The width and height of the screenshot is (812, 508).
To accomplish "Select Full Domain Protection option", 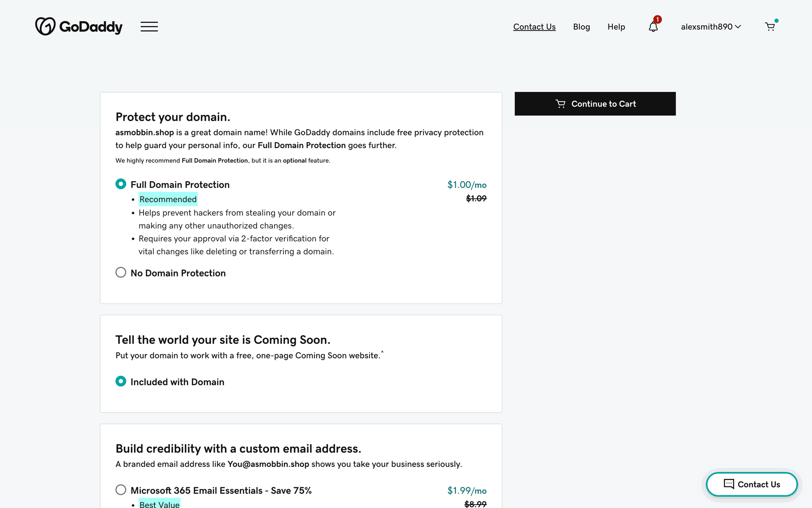I will pyautogui.click(x=121, y=184).
